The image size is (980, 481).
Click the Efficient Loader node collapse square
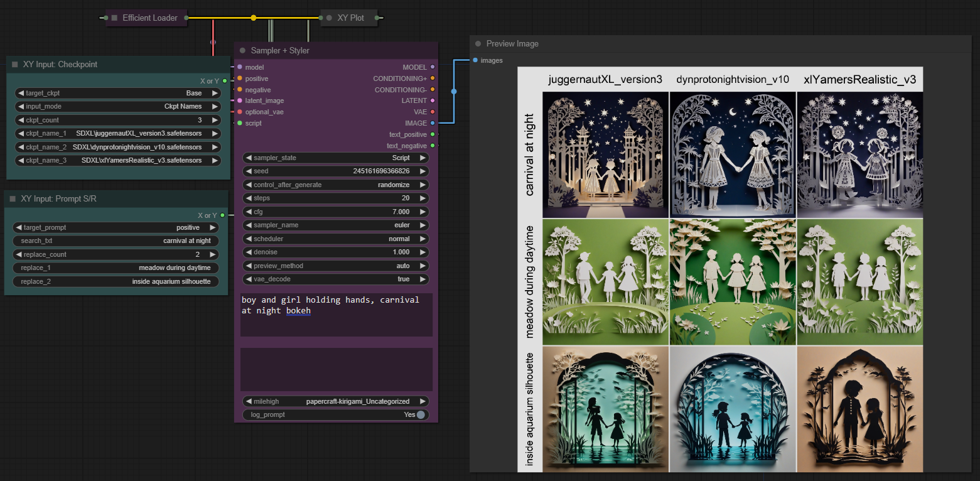114,18
